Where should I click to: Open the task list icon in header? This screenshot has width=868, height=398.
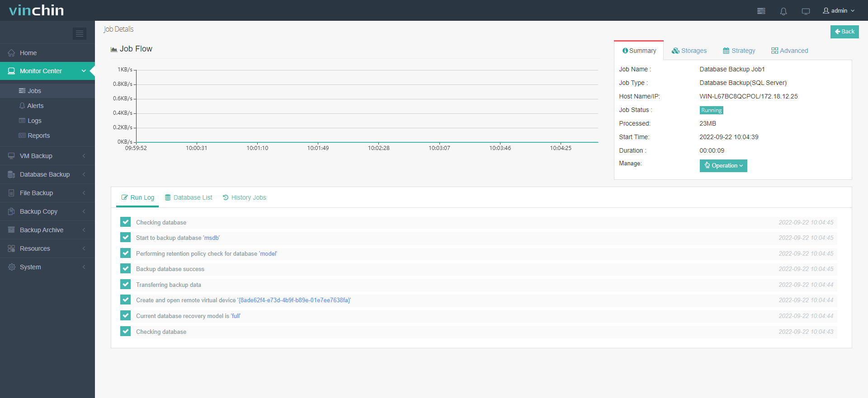761,11
